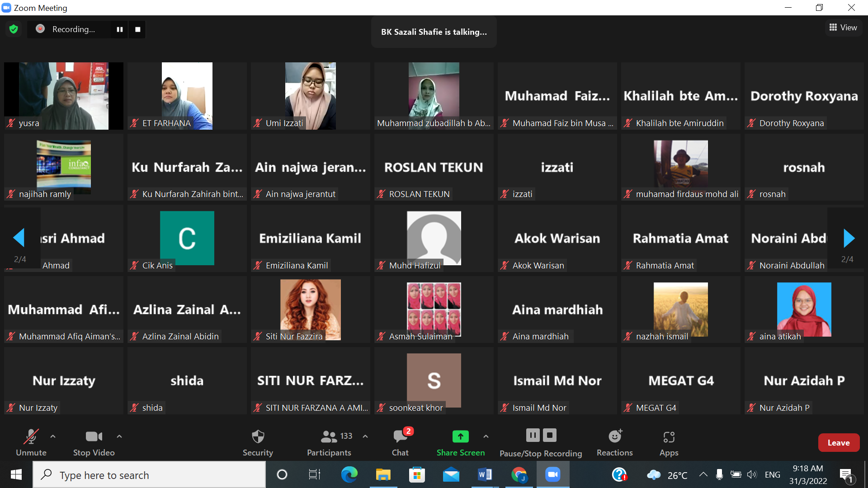
Task: Click the green encryption shield icon
Action: coord(14,29)
